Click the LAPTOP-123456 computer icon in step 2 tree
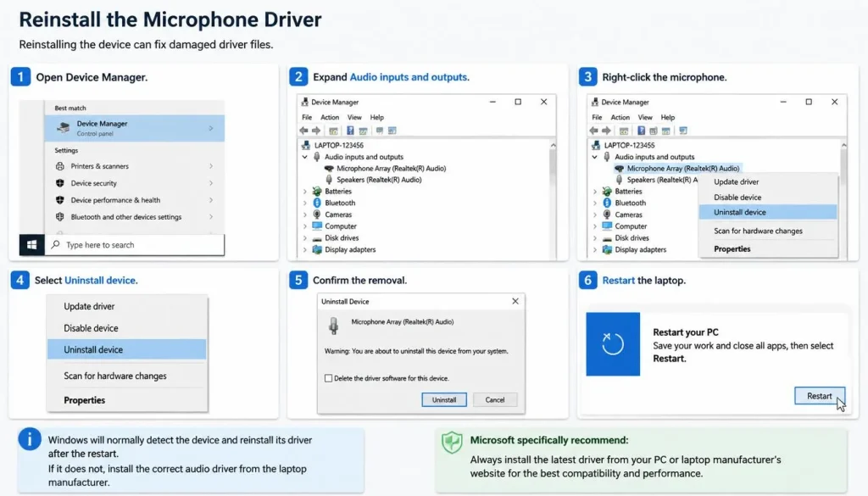The height and width of the screenshot is (496, 868). point(305,145)
